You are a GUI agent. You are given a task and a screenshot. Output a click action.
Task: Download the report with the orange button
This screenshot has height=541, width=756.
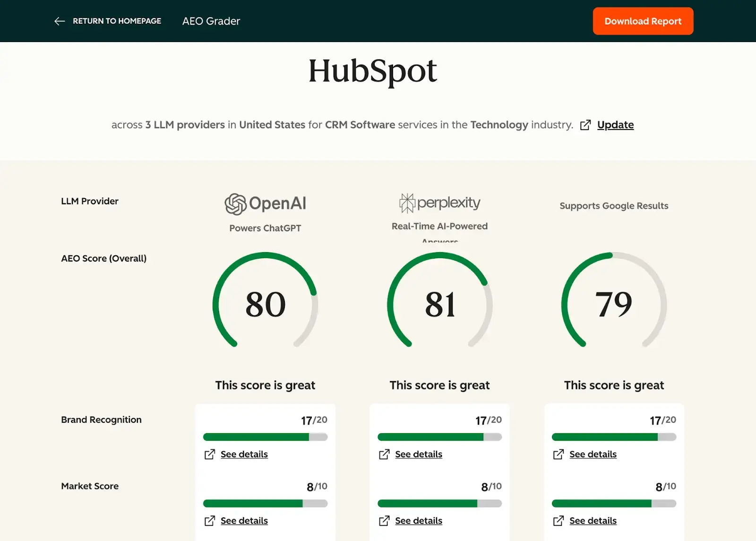point(643,21)
